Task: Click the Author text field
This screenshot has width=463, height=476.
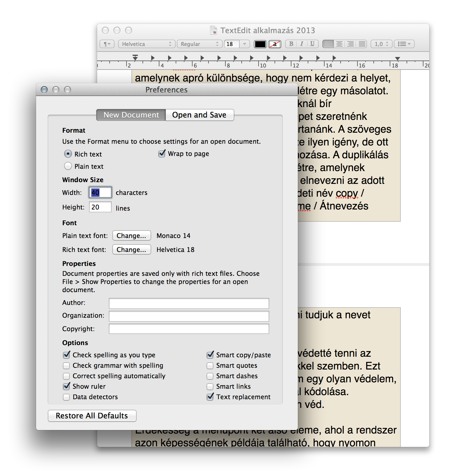Action: tap(189, 303)
